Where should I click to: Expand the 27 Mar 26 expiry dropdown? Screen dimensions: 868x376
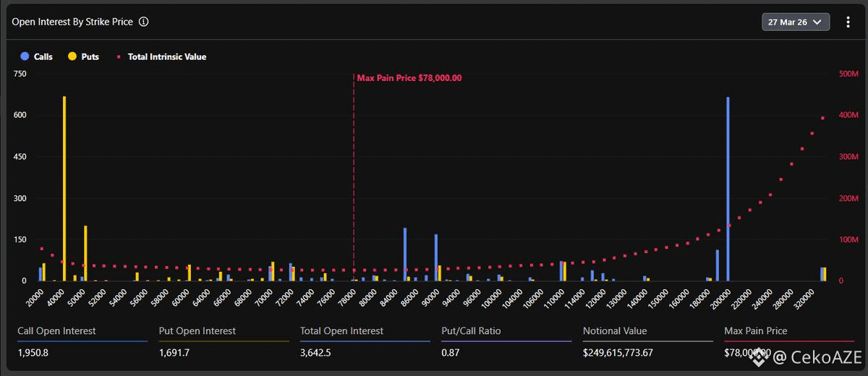point(795,22)
